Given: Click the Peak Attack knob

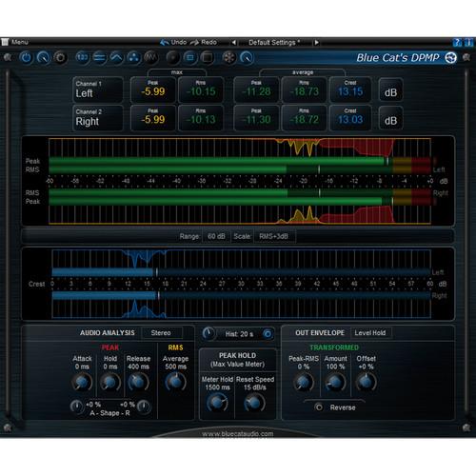Looking at the screenshot, I should pyautogui.click(x=82, y=382).
